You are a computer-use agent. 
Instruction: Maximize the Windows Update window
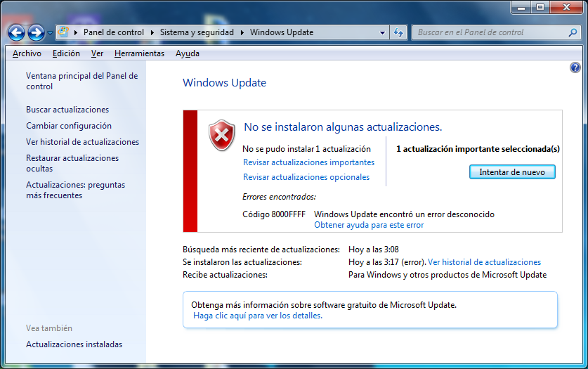(x=540, y=7)
